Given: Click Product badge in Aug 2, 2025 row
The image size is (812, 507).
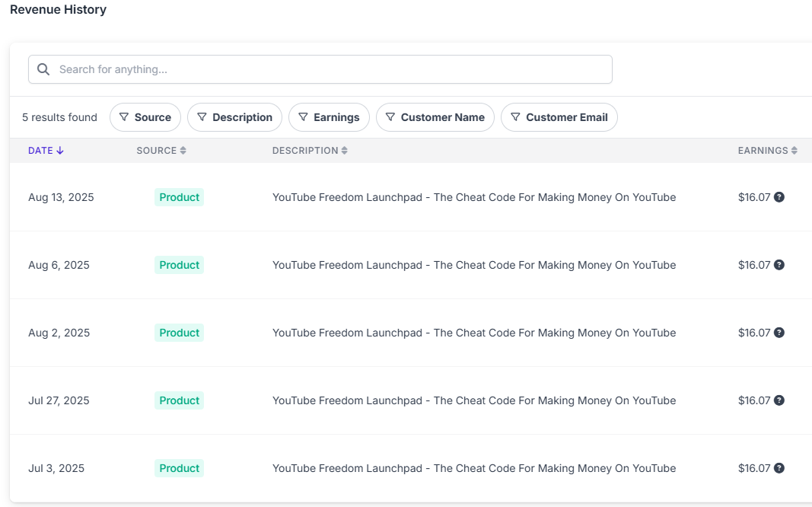Looking at the screenshot, I should point(179,333).
